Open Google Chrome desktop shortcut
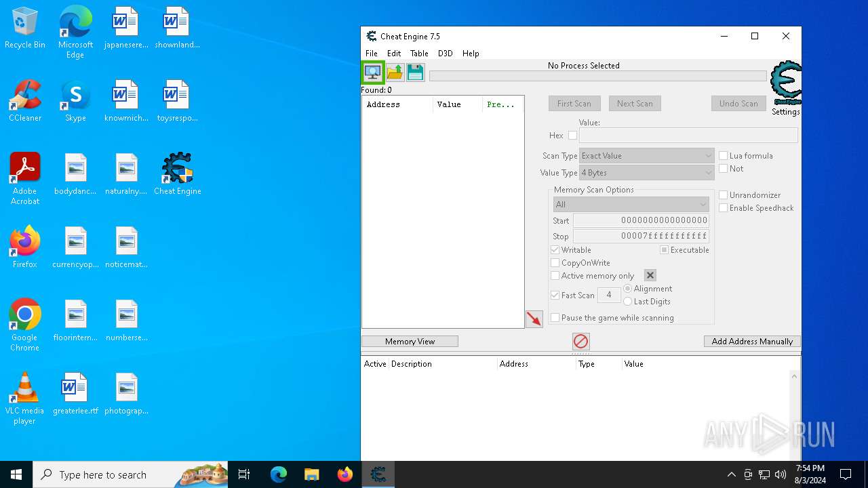 coord(25,325)
